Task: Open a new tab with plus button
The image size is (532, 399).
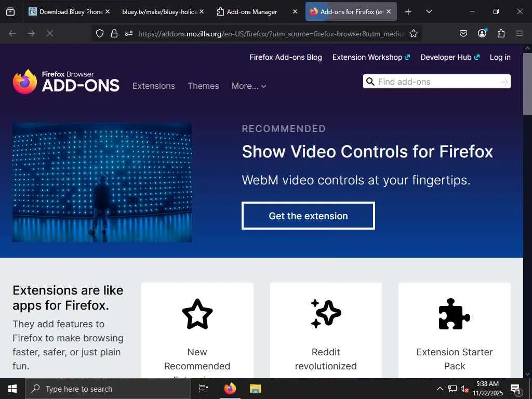Action: pyautogui.click(x=408, y=12)
